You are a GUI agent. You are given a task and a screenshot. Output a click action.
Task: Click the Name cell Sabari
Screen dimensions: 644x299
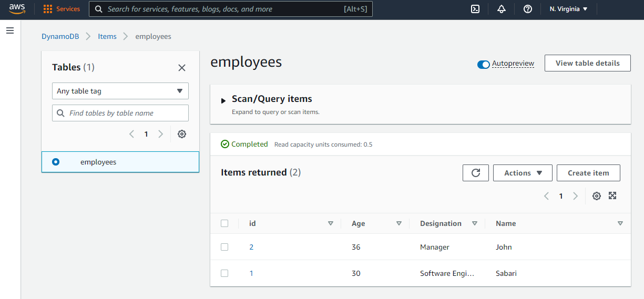pyautogui.click(x=506, y=273)
